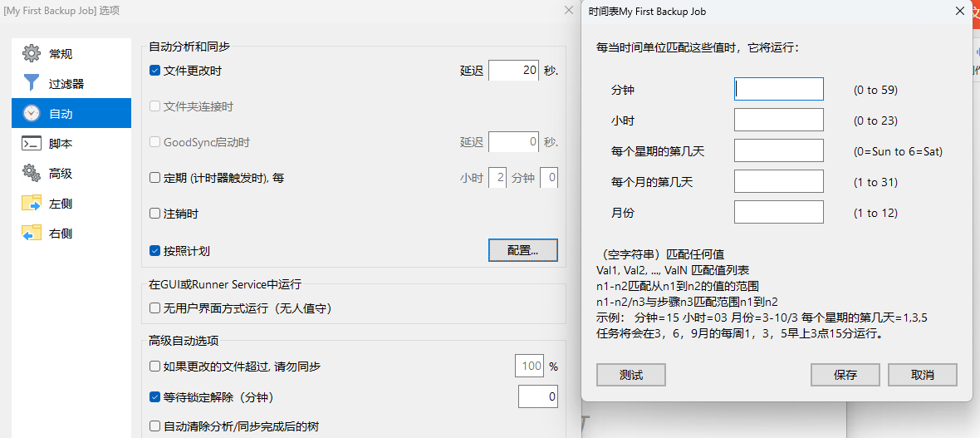Click the 测试 button
Image resolution: width=980 pixels, height=438 pixels.
pyautogui.click(x=631, y=375)
